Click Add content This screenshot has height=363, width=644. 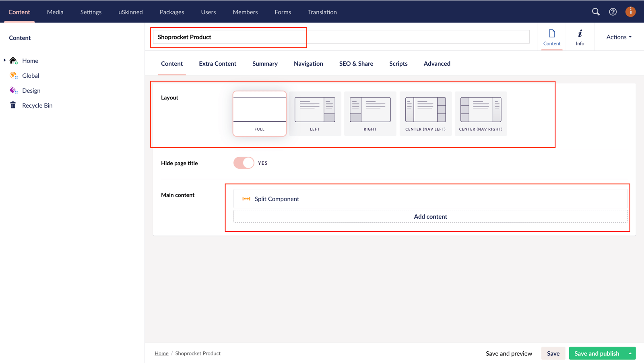[430, 216]
